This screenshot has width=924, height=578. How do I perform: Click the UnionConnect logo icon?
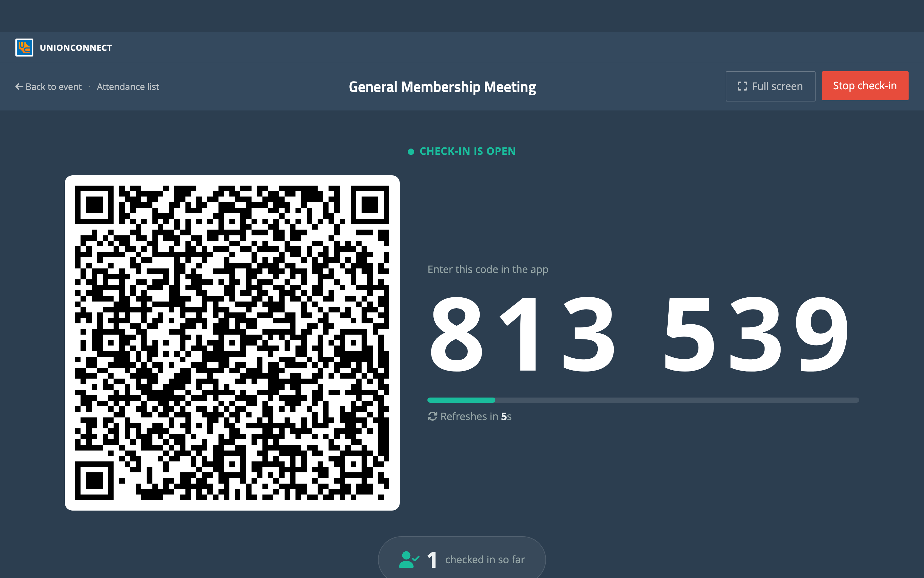24,48
